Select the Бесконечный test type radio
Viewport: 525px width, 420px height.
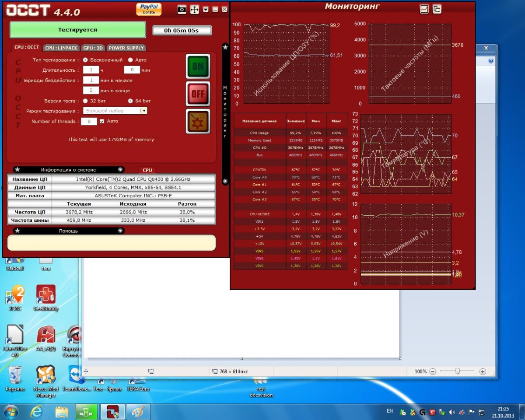coord(85,60)
